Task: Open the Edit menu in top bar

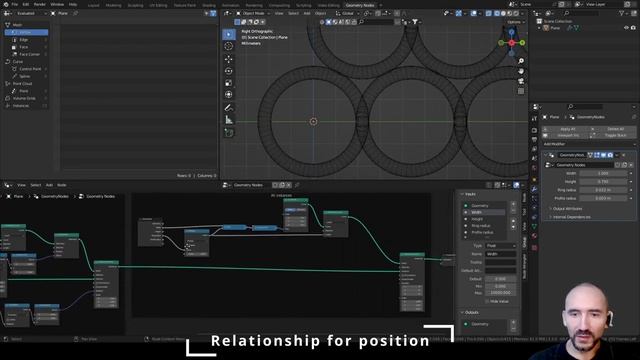Action: pos(26,4)
